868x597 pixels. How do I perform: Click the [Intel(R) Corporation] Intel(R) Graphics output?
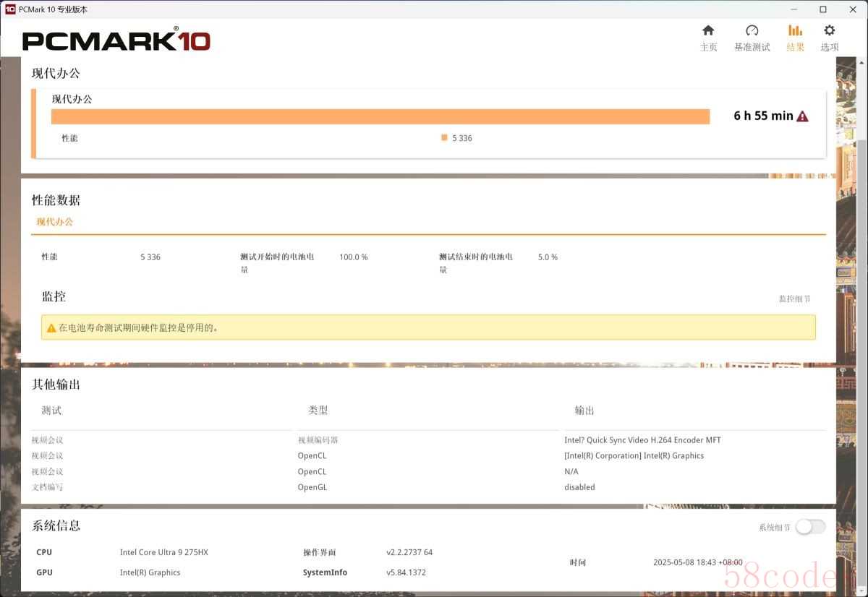634,456
